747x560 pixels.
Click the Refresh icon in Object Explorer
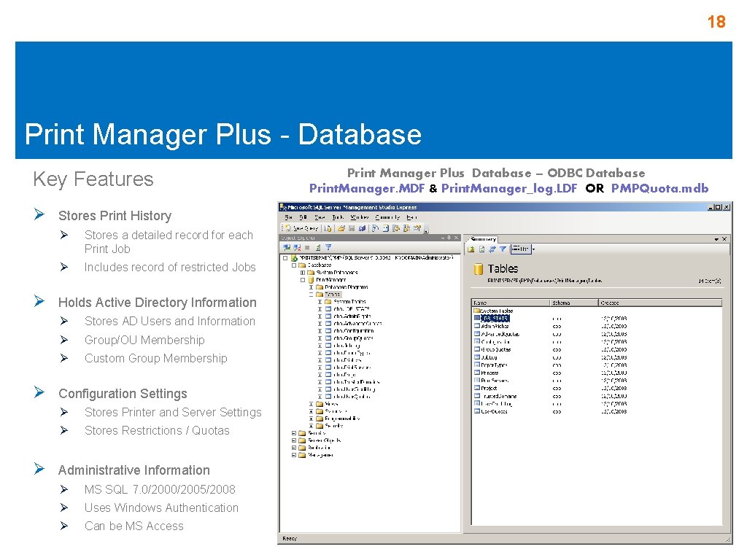pos(318,248)
